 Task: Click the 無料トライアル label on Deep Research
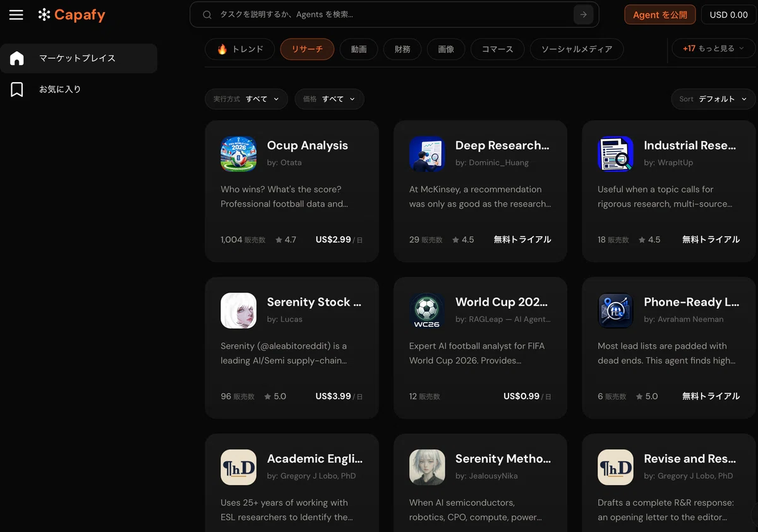click(522, 239)
